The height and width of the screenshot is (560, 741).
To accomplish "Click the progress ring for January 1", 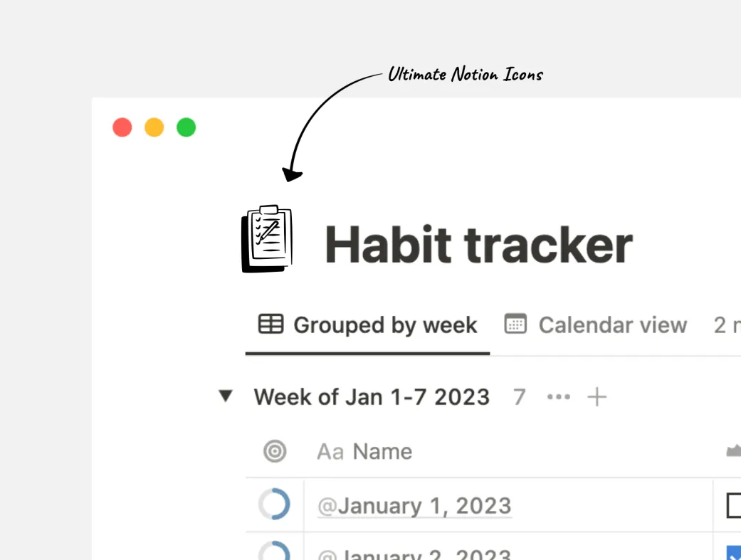I will [275, 505].
